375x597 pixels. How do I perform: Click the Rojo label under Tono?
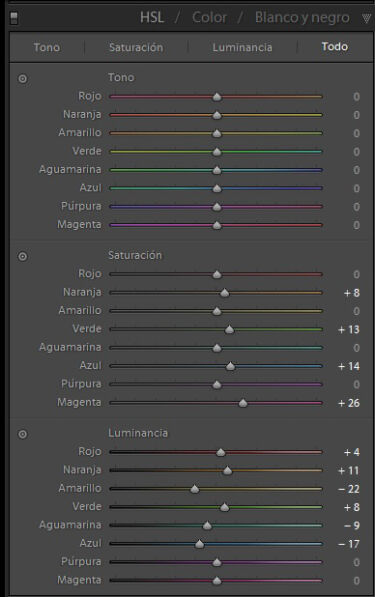point(90,96)
